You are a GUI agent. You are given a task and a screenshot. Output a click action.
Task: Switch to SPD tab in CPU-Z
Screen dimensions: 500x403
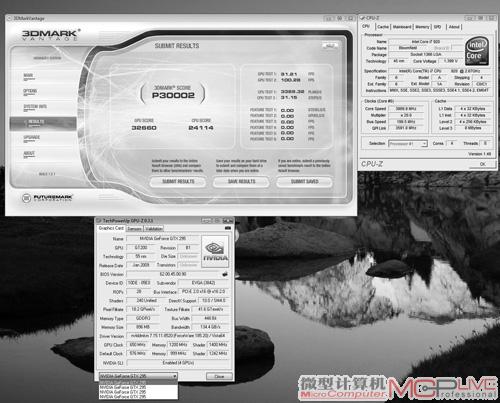click(438, 27)
